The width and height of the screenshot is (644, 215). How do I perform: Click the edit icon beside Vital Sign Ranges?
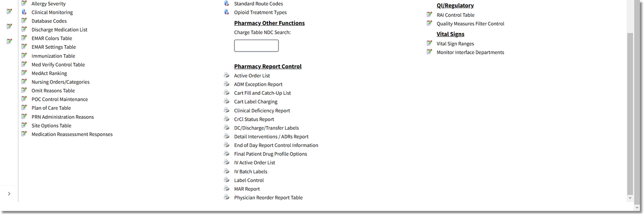coord(429,44)
